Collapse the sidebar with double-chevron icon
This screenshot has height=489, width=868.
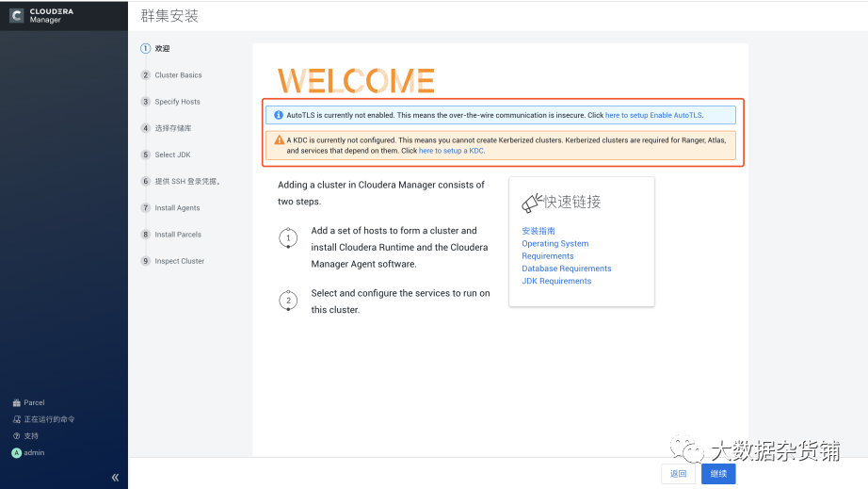(x=115, y=478)
